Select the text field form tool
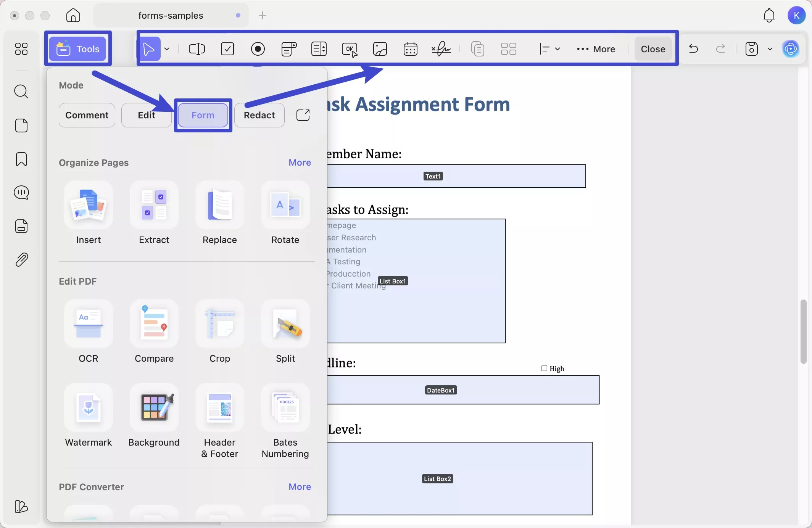Screen dimensions: 812x528 coord(197,49)
